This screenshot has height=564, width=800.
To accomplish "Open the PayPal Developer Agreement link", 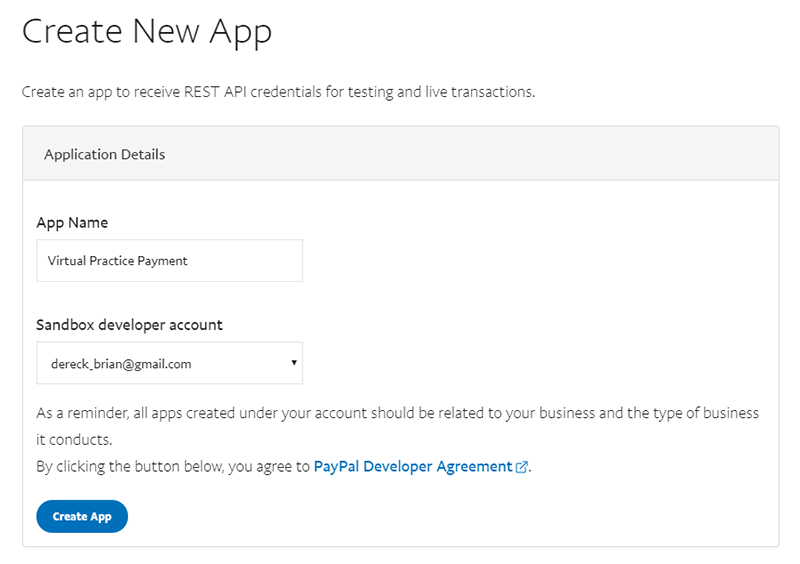I will tap(413, 467).
